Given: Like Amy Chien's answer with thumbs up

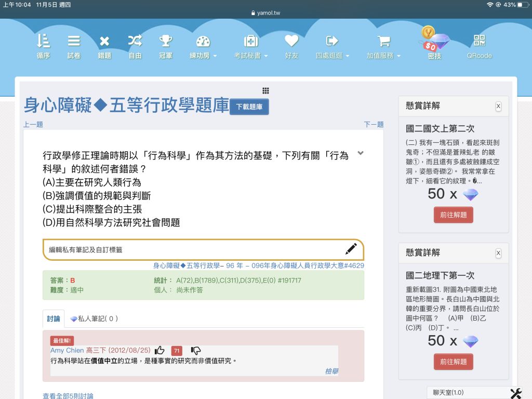Looking at the screenshot, I should coord(159,351).
